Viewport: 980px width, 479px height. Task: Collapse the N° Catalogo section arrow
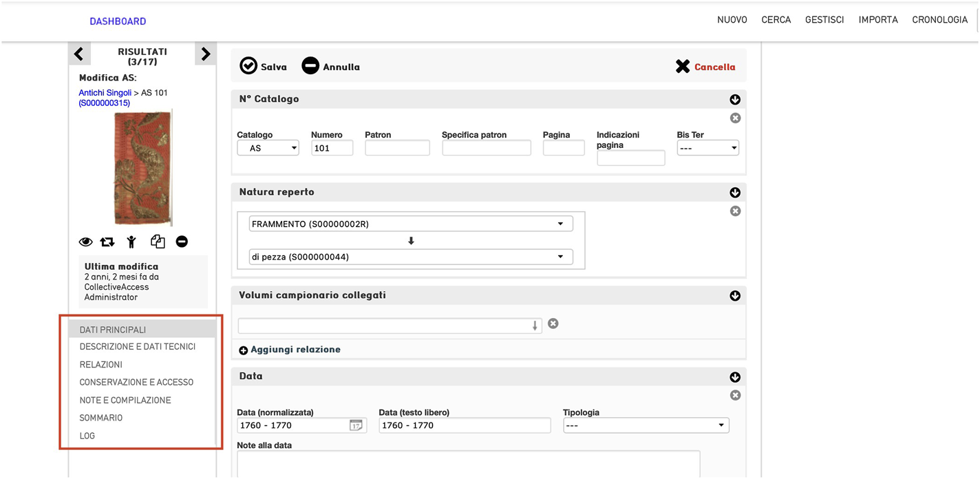pyautogui.click(x=735, y=100)
